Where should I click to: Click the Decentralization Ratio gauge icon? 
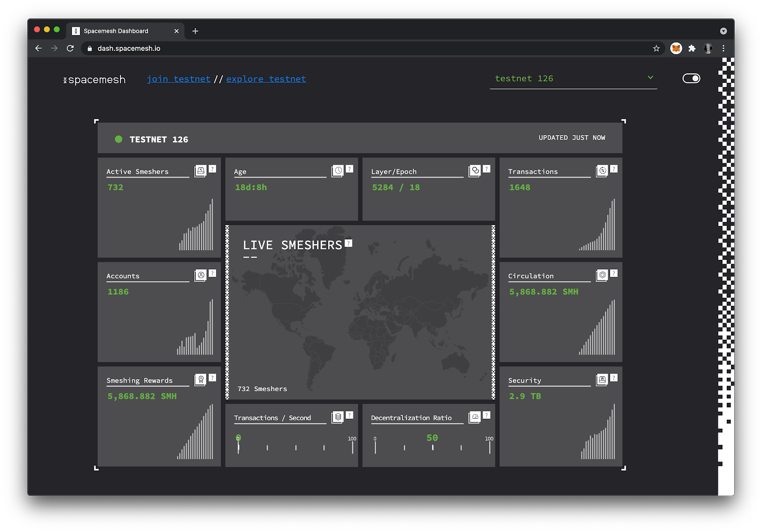(x=475, y=417)
